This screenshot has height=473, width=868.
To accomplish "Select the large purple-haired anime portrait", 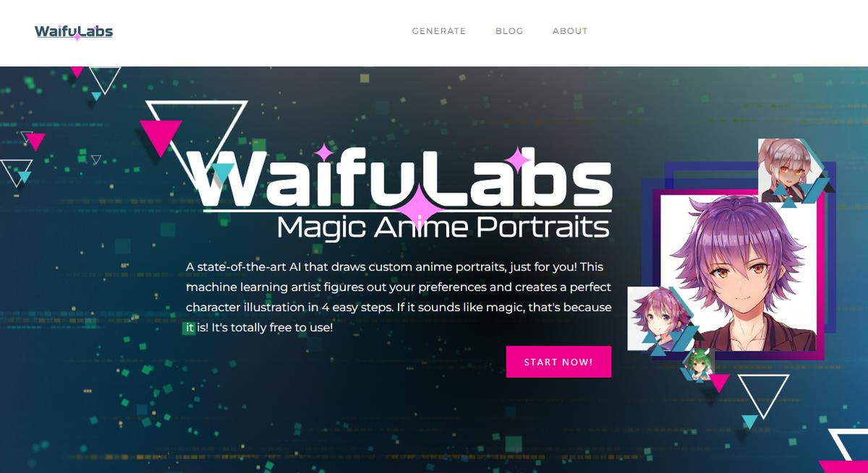I will pyautogui.click(x=739, y=272).
